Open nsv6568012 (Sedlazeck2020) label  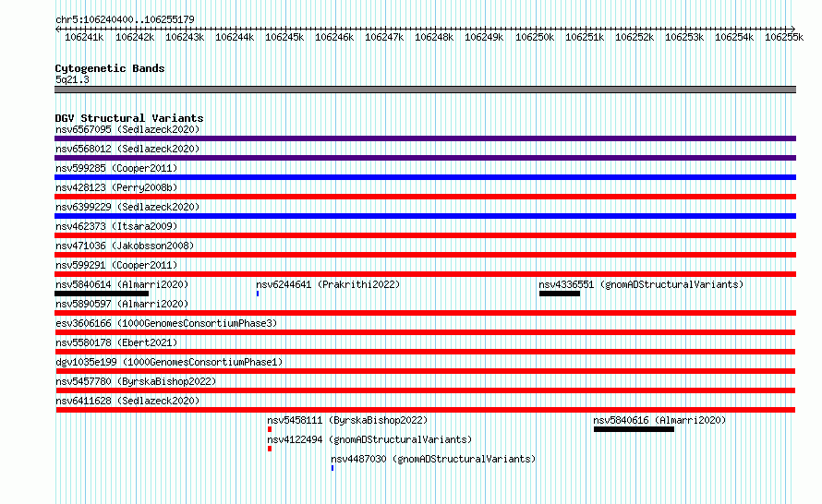tap(127, 149)
